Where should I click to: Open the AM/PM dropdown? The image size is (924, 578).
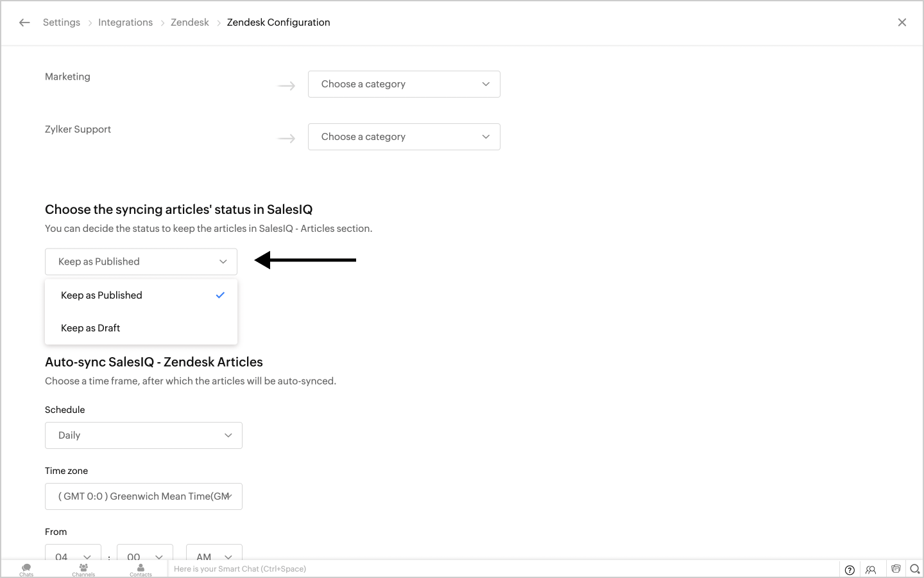[x=214, y=552]
